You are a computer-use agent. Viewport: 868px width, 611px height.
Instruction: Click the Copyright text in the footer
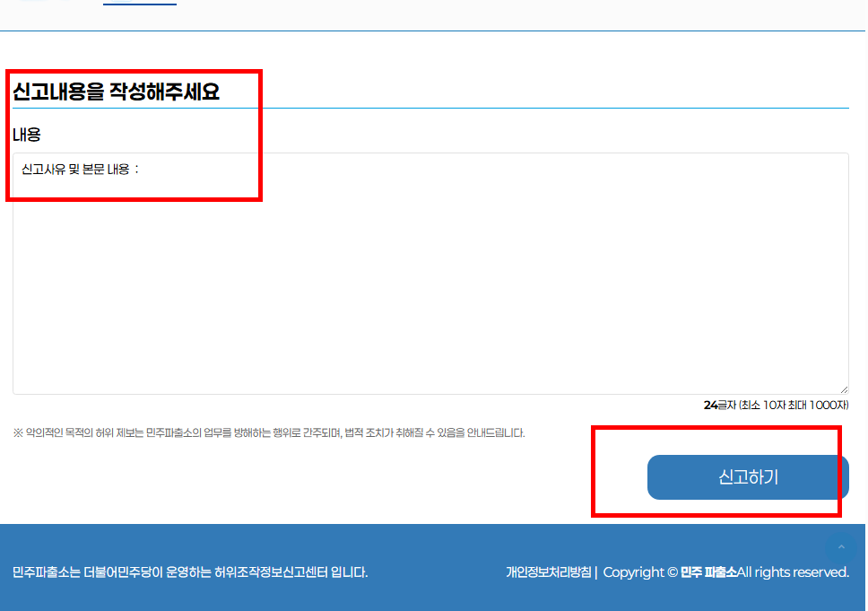click(639, 572)
